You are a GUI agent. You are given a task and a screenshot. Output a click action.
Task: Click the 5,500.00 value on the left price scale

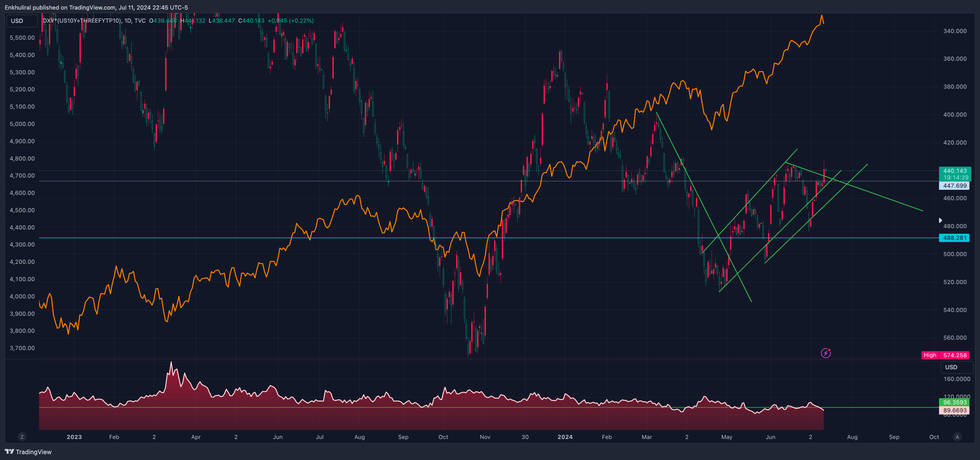coord(22,38)
